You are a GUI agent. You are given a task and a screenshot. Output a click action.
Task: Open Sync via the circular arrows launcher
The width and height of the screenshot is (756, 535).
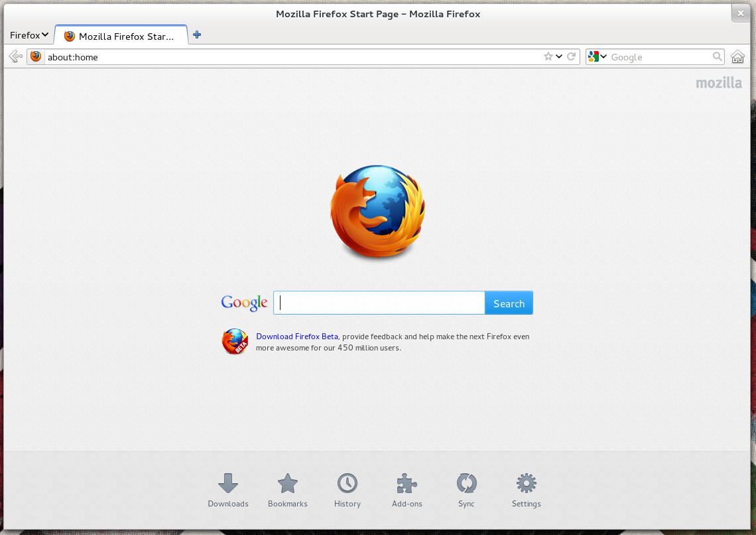466,490
